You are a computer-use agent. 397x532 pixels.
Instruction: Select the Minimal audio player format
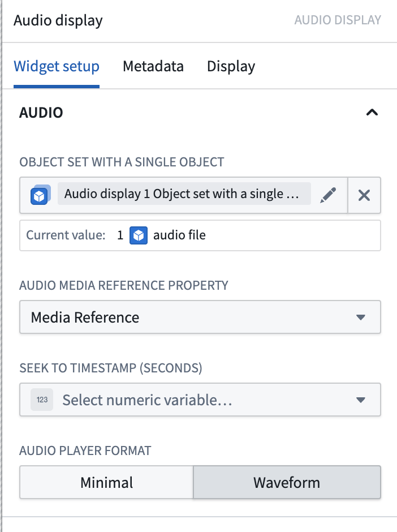(106, 482)
